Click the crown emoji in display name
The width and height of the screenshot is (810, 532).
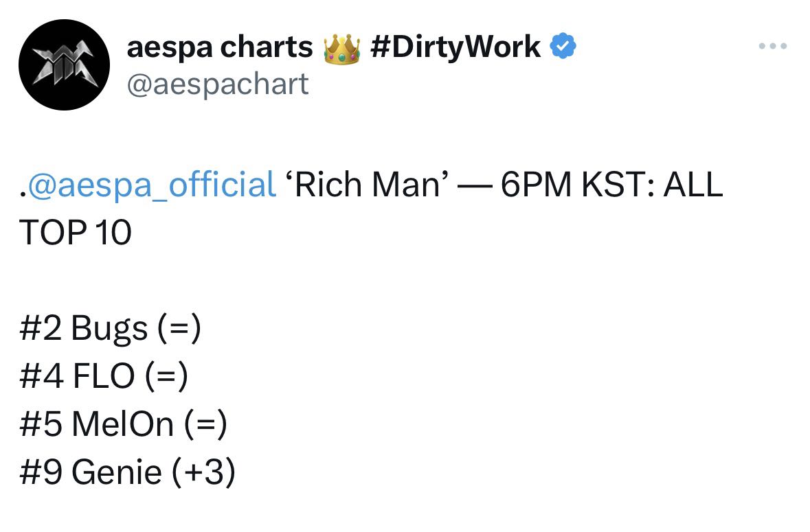(x=341, y=49)
